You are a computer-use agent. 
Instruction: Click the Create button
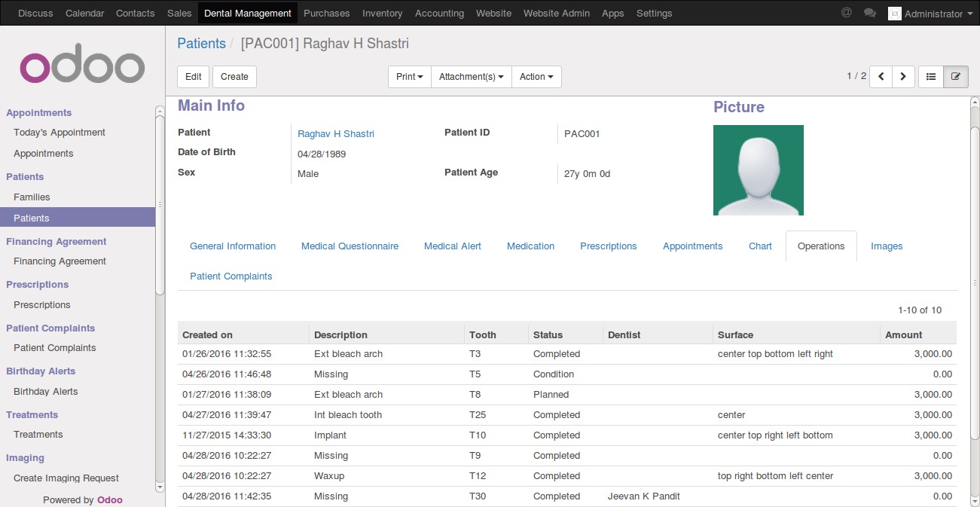tap(234, 77)
